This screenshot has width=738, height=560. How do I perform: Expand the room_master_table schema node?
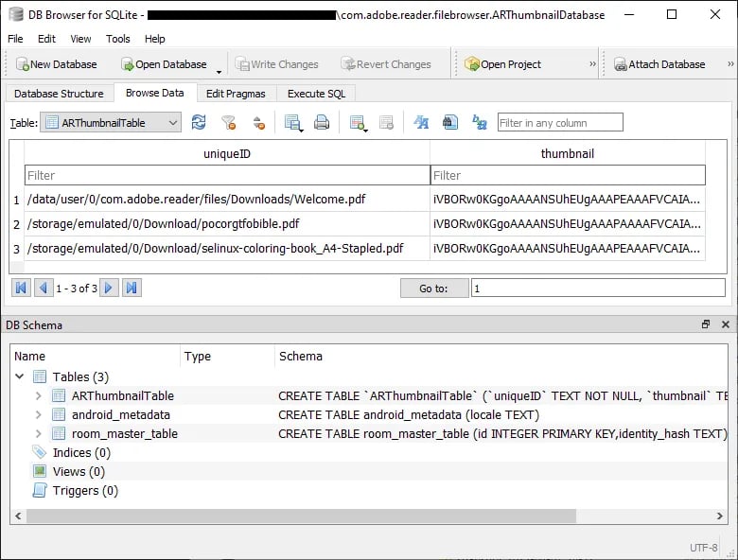(39, 433)
